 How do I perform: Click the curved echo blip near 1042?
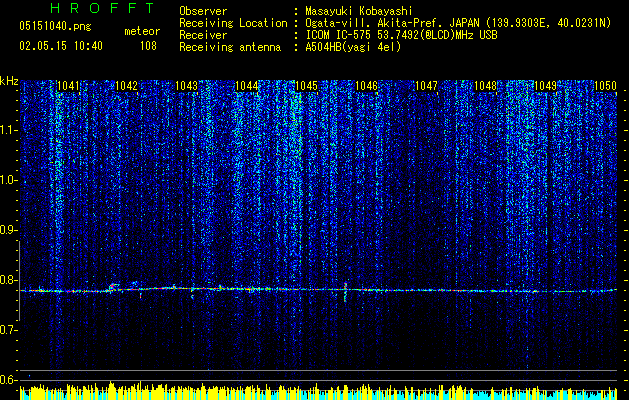(x=114, y=286)
